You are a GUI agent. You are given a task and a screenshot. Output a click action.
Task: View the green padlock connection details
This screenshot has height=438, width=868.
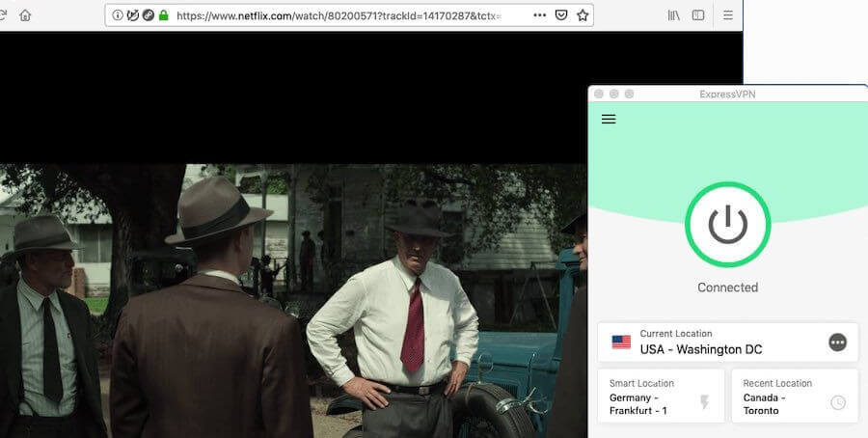pyautogui.click(x=163, y=15)
